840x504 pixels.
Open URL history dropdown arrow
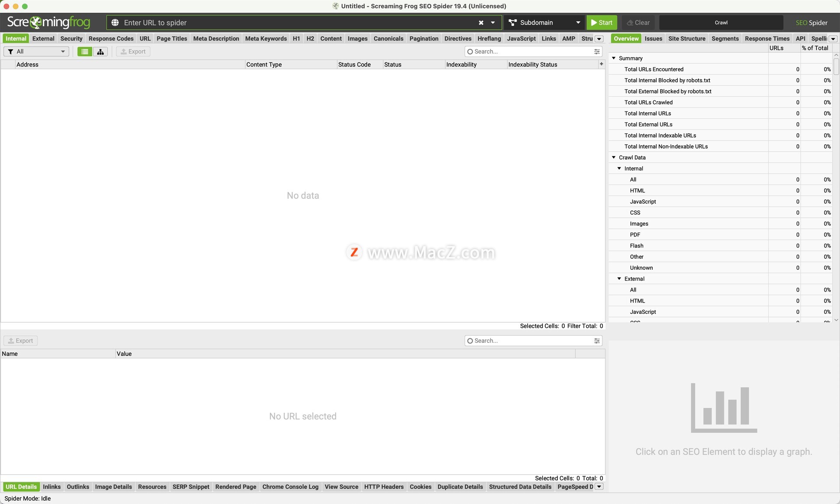493,23
